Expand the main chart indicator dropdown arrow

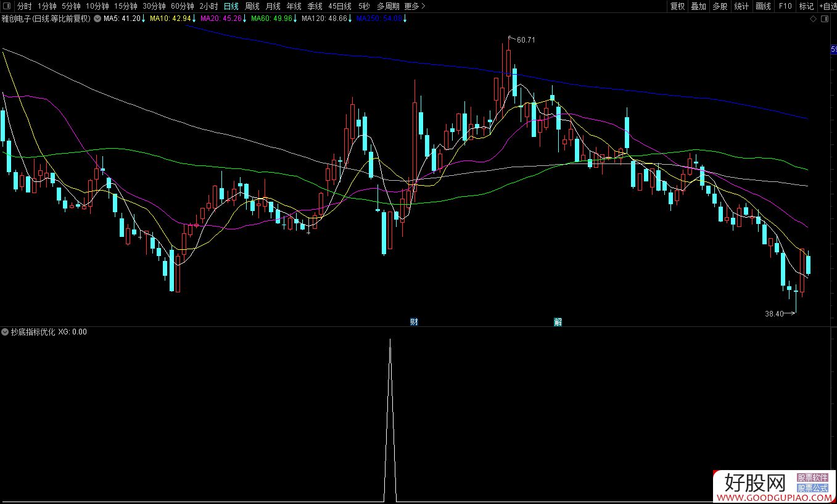(x=97, y=19)
